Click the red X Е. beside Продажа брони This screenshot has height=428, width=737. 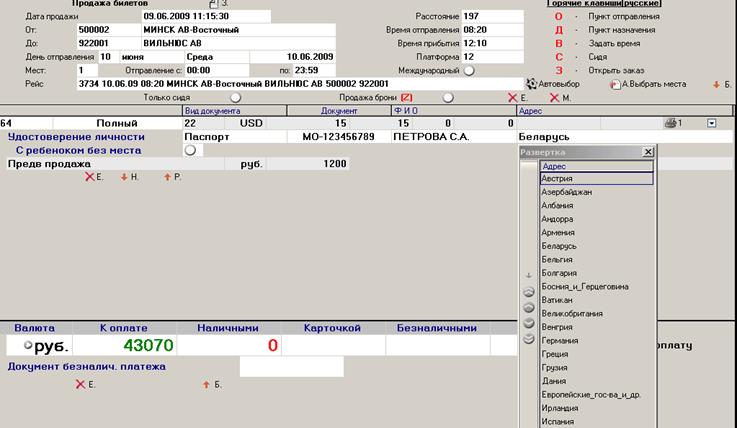click(513, 98)
